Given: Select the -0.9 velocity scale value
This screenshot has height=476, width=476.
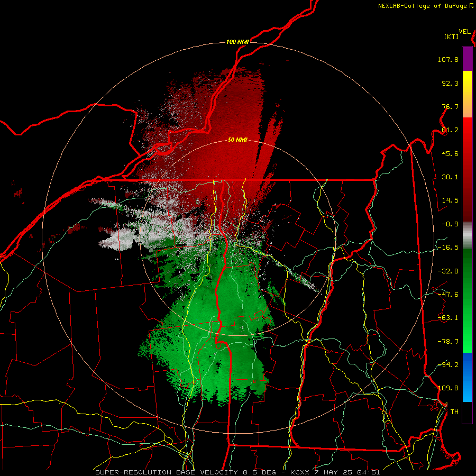Looking at the screenshot, I should 450,224.
